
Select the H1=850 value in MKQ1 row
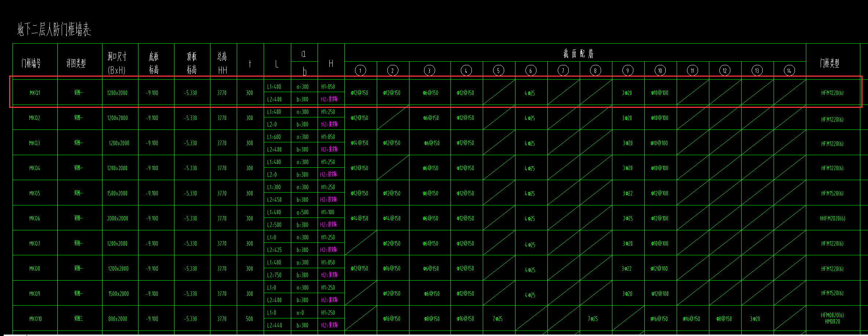click(x=328, y=87)
